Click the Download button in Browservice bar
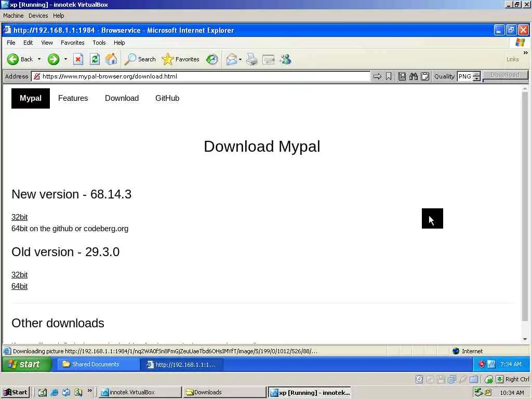 pos(505,75)
